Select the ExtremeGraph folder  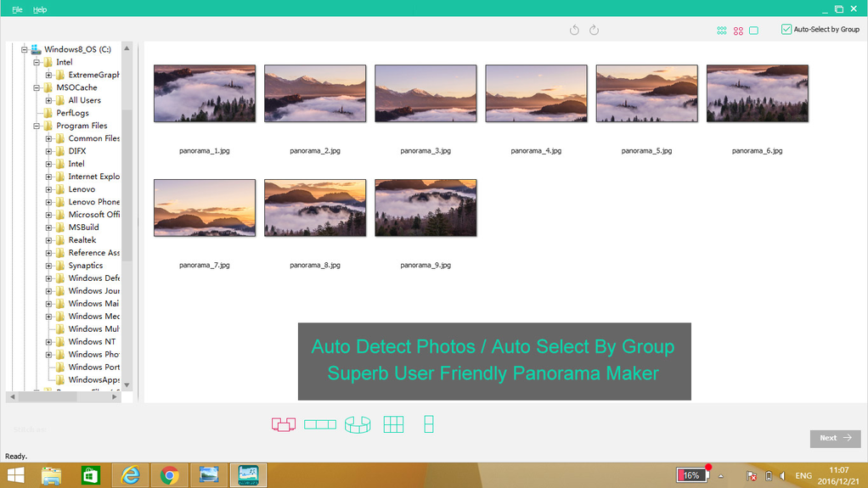94,75
